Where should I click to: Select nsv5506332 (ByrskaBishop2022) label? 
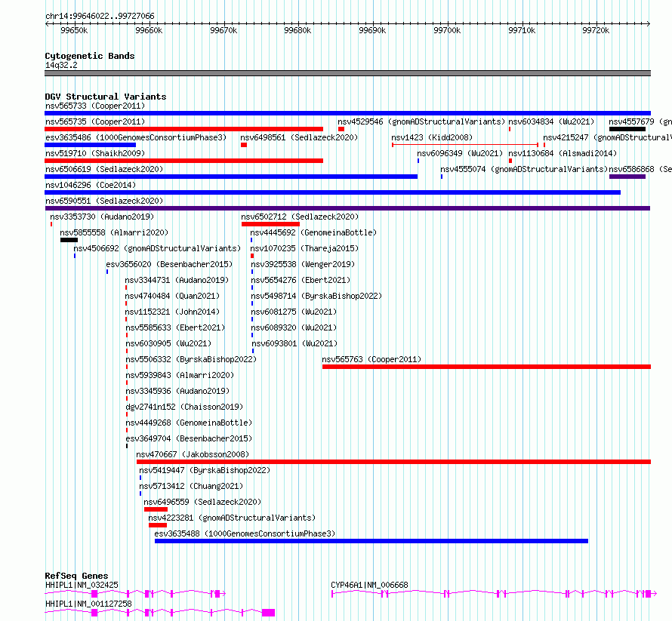tap(191, 359)
